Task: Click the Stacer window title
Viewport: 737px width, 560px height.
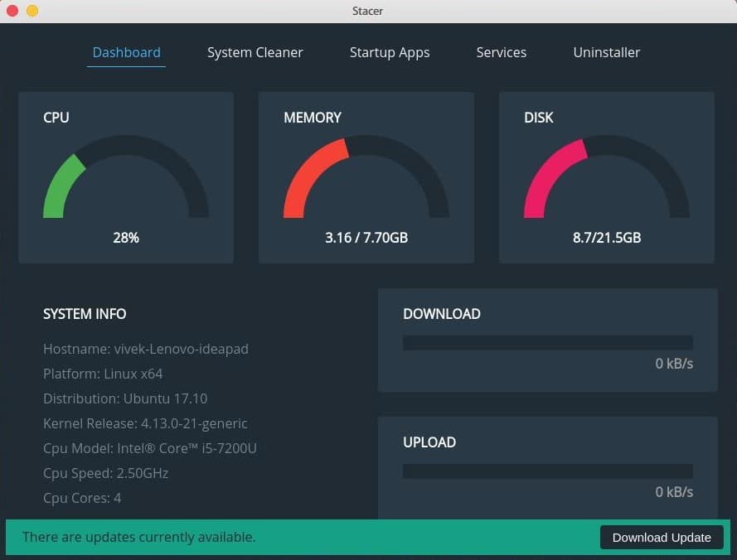Action: click(x=367, y=11)
